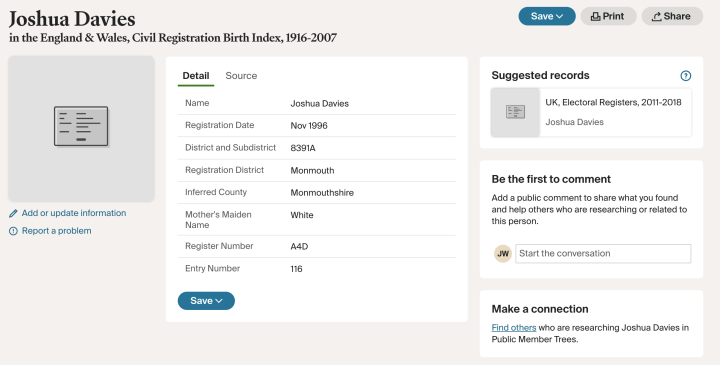Viewport: 720px width, 365px height.
Task: Open the Save dropdown below Entry Number
Action: click(x=206, y=301)
